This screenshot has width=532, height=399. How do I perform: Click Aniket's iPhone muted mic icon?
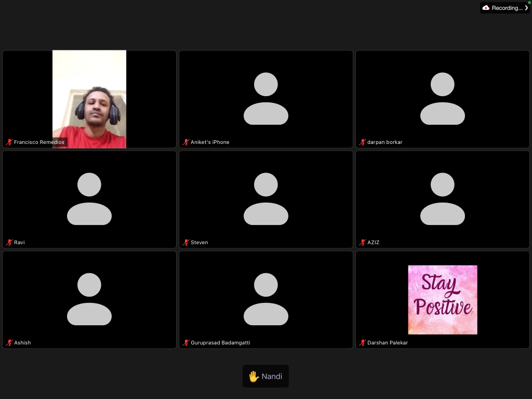pyautogui.click(x=186, y=142)
